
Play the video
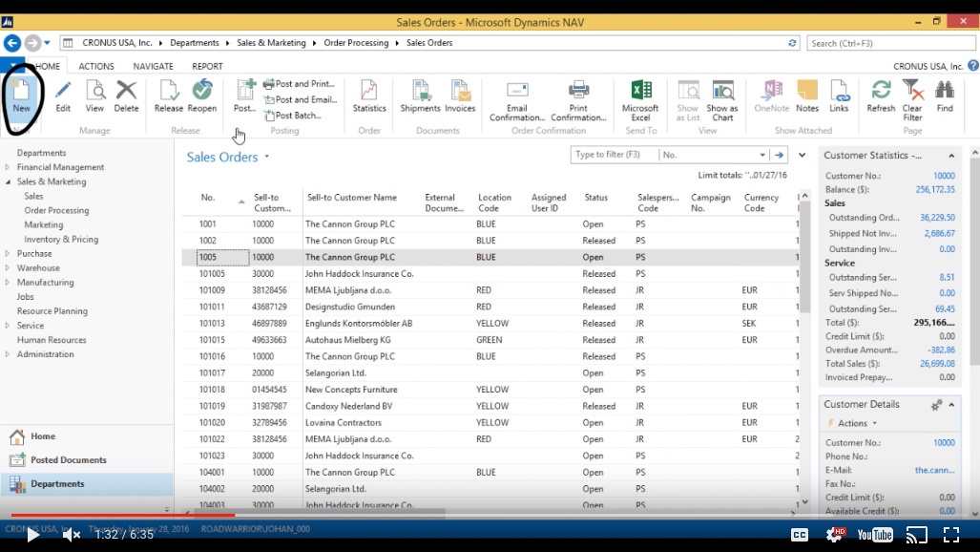click(32, 535)
